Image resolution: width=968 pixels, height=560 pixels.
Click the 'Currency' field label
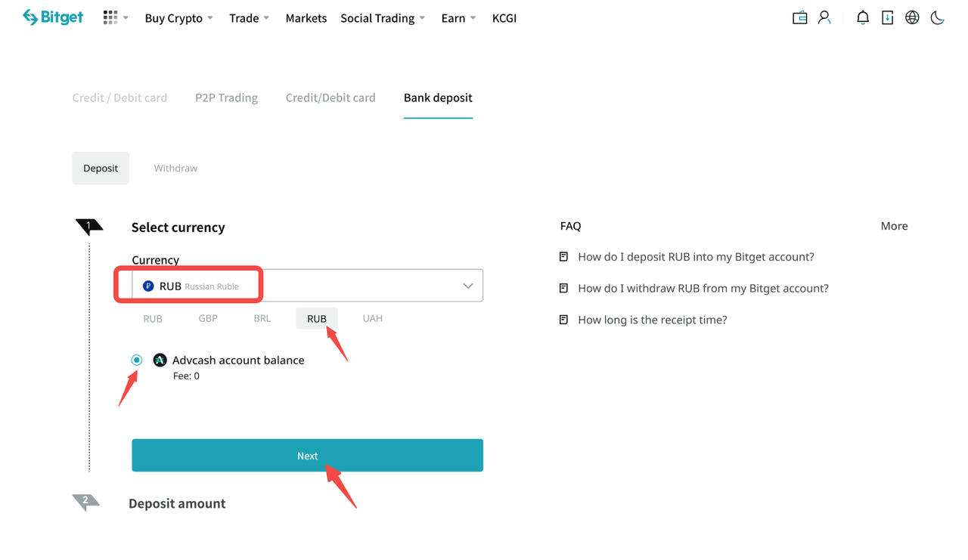click(155, 260)
